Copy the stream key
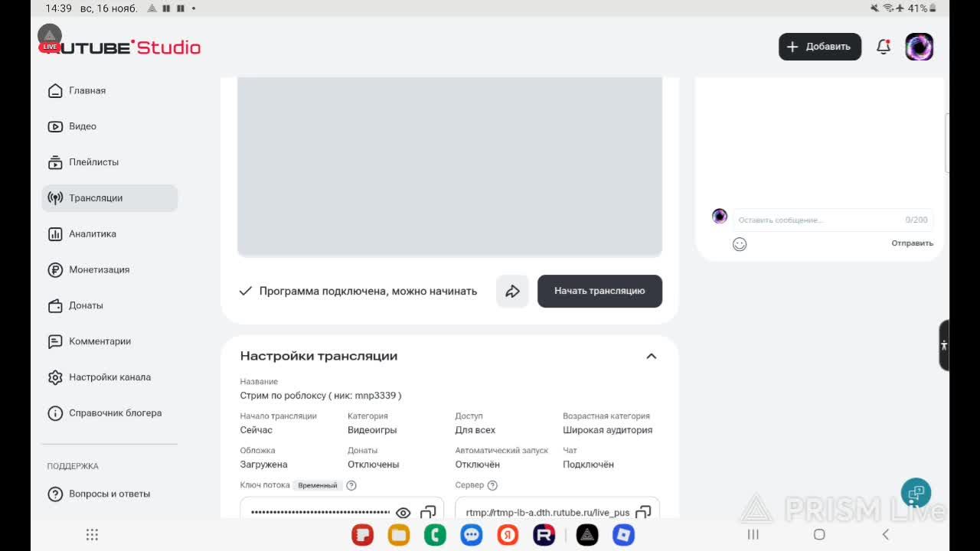Image resolution: width=980 pixels, height=551 pixels. [428, 513]
